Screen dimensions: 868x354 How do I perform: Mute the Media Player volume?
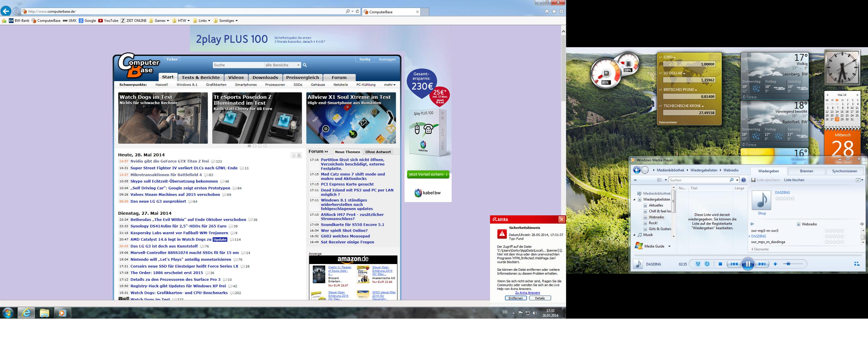pyautogui.click(x=775, y=264)
